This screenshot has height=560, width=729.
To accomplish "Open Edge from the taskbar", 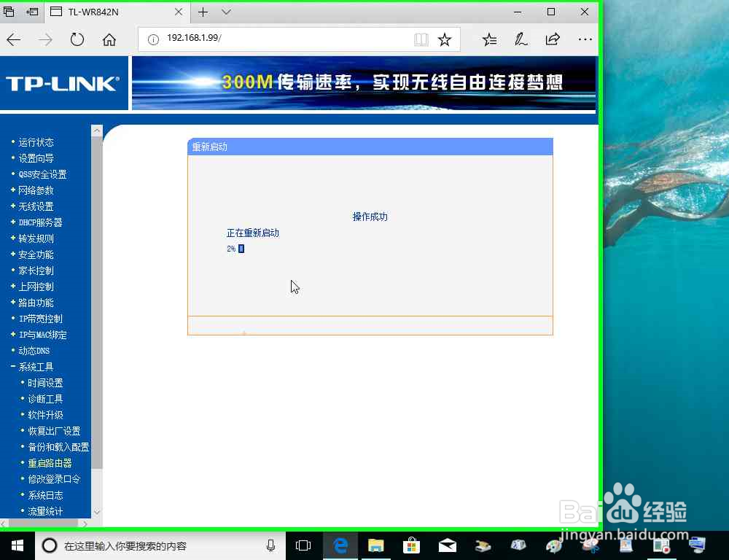I will pyautogui.click(x=340, y=545).
